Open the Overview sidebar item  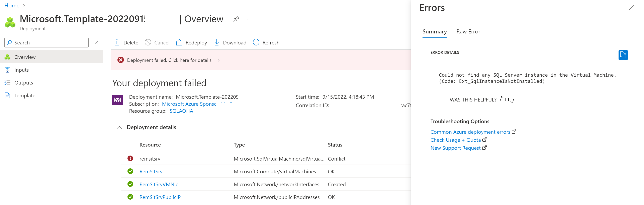51,57
